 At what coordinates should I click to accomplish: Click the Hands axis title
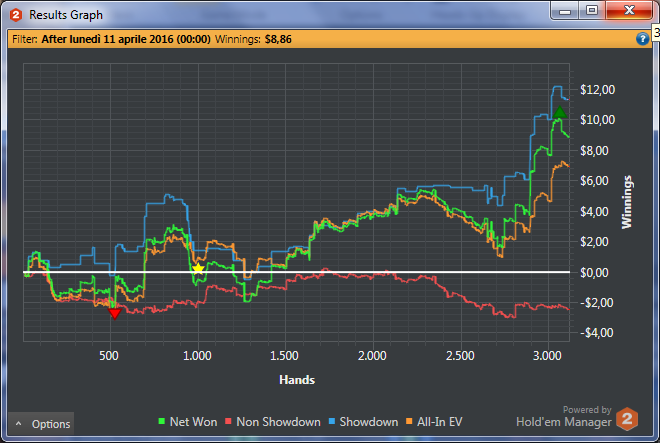click(297, 380)
